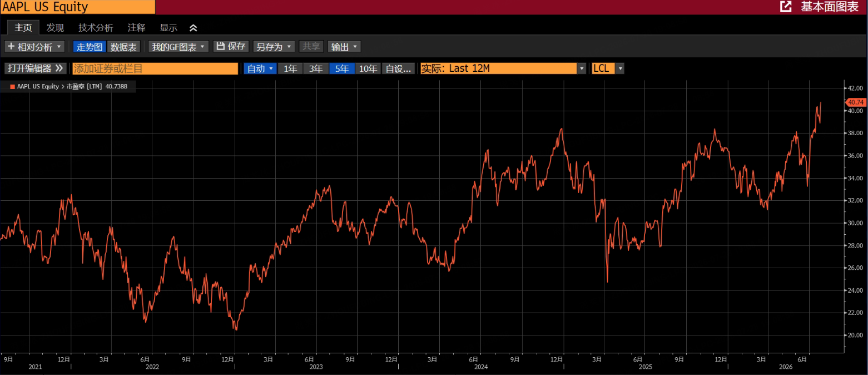The image size is (868, 375).
Task: Switch to 走势图 view
Action: (x=90, y=47)
